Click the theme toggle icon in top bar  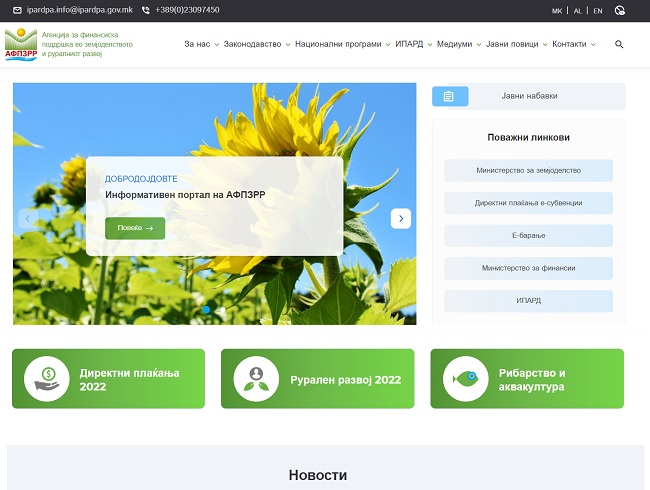click(x=620, y=10)
